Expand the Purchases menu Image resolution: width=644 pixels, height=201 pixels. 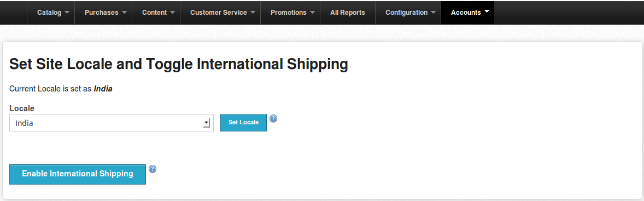[103, 13]
